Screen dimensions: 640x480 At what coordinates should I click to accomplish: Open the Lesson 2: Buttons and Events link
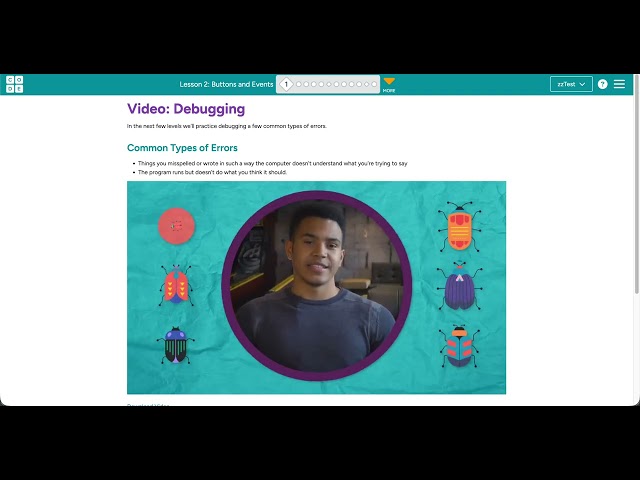coord(226,84)
